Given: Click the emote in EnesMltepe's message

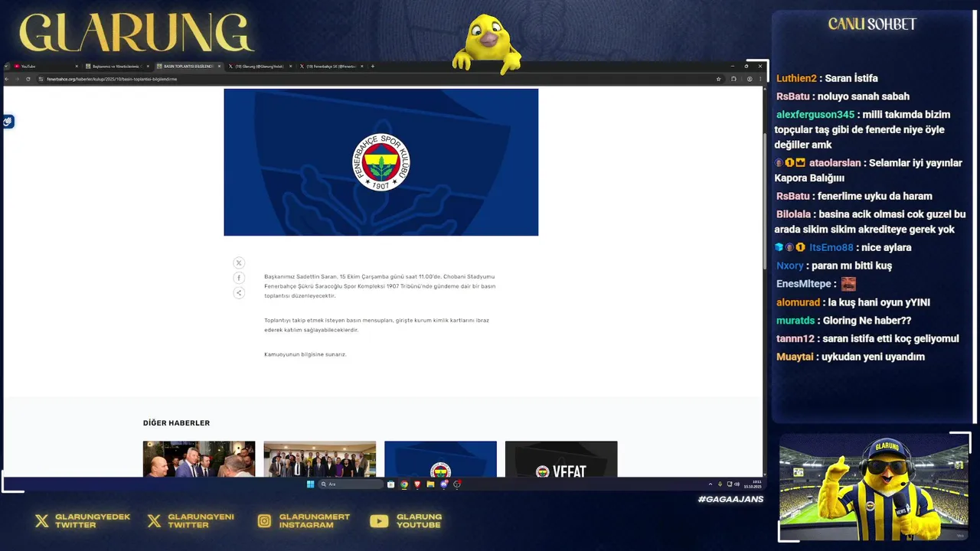Looking at the screenshot, I should coord(848,284).
